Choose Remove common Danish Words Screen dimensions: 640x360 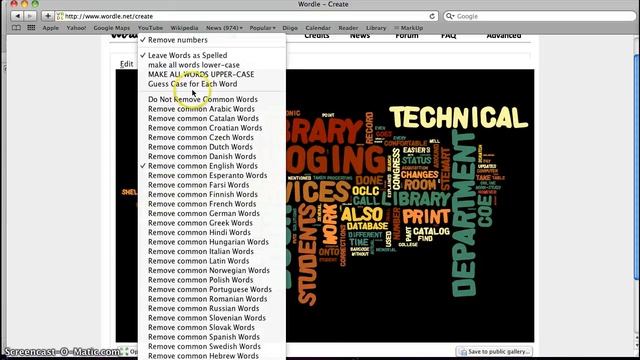coord(212,156)
